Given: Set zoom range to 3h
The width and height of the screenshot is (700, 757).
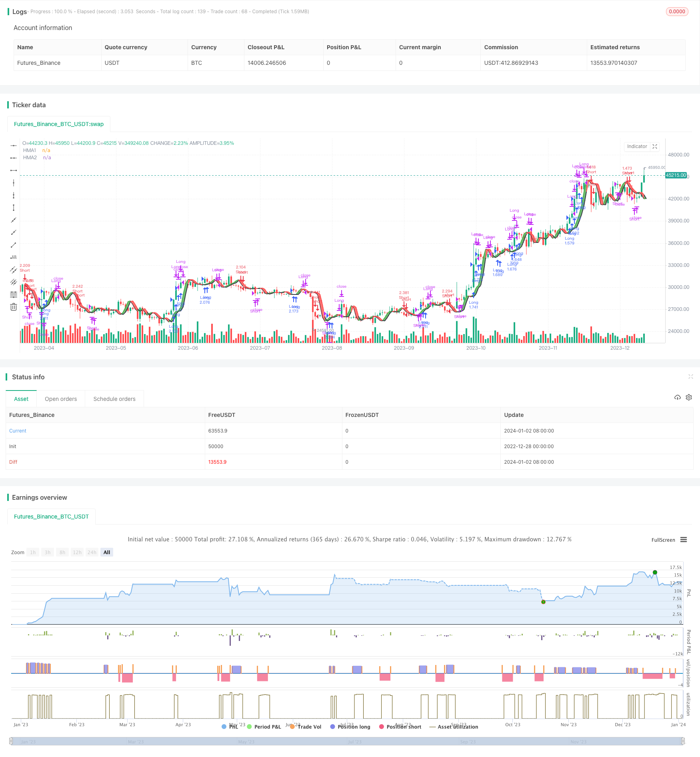Looking at the screenshot, I should coord(48,552).
